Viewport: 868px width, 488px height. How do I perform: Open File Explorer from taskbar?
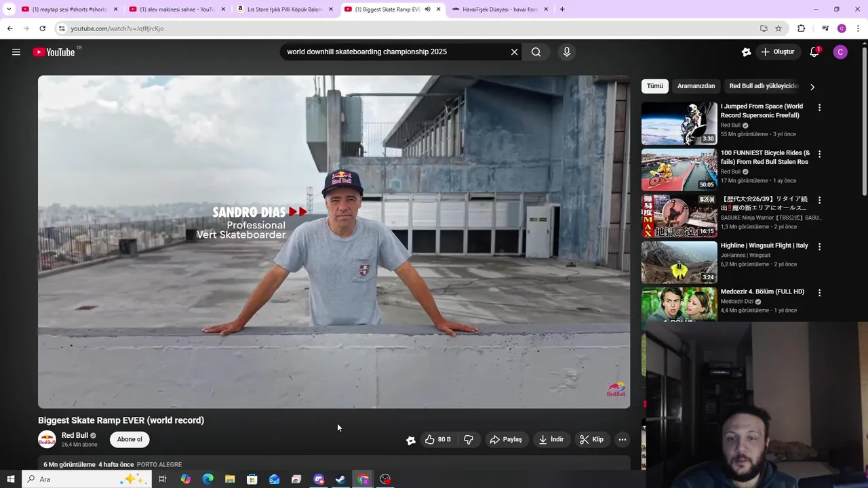(230, 479)
